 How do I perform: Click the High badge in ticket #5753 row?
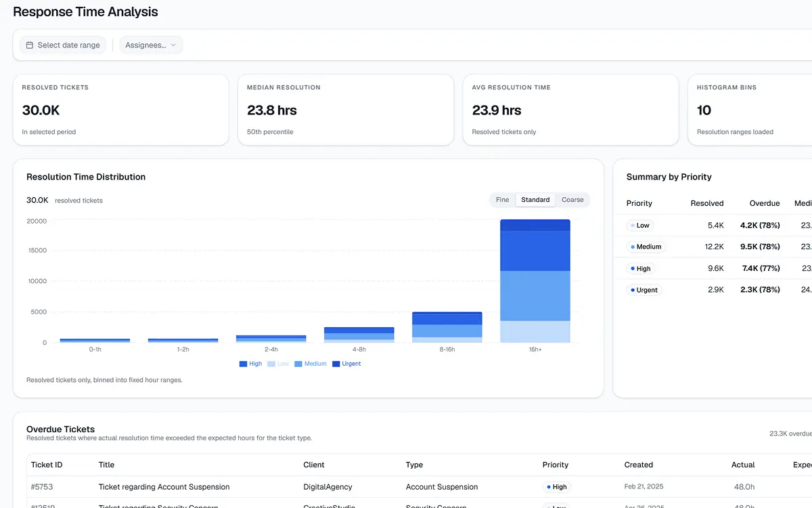pos(557,487)
